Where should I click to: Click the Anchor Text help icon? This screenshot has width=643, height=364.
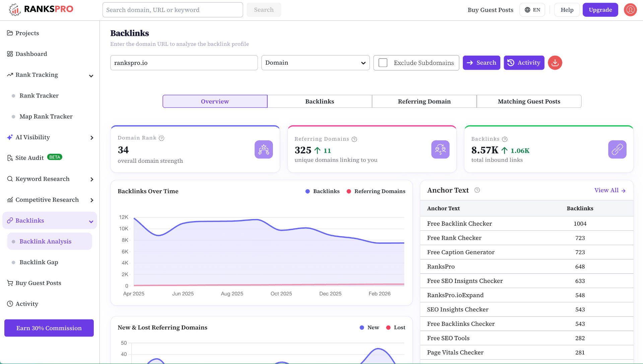click(x=477, y=190)
